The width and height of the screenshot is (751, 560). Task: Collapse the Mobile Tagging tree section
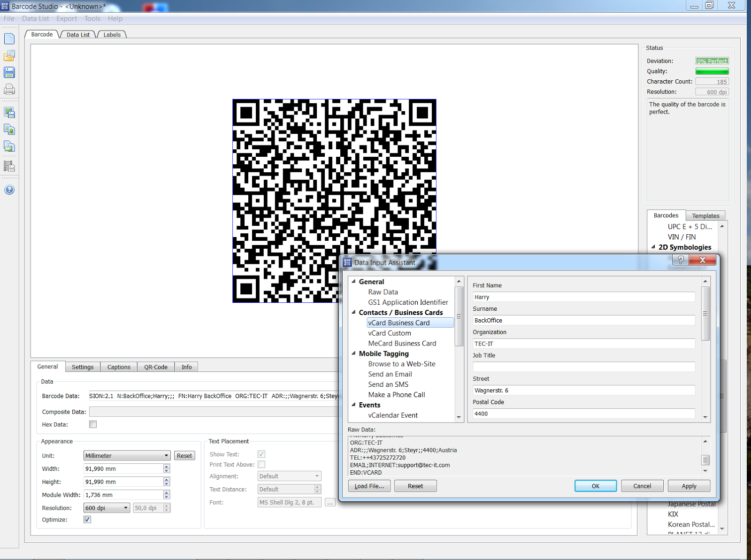click(354, 353)
